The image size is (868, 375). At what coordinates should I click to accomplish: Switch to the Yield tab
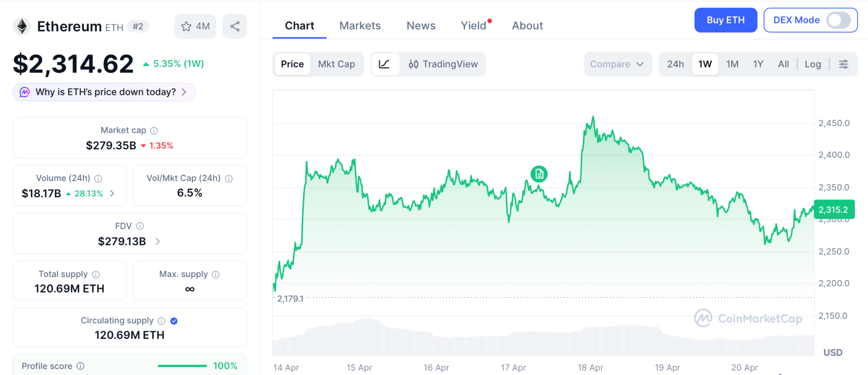473,26
